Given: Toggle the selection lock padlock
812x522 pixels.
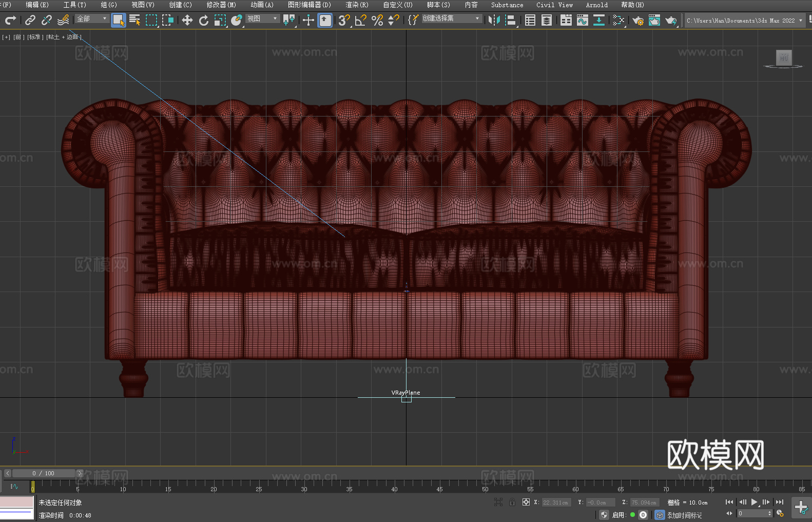Looking at the screenshot, I should tap(512, 502).
